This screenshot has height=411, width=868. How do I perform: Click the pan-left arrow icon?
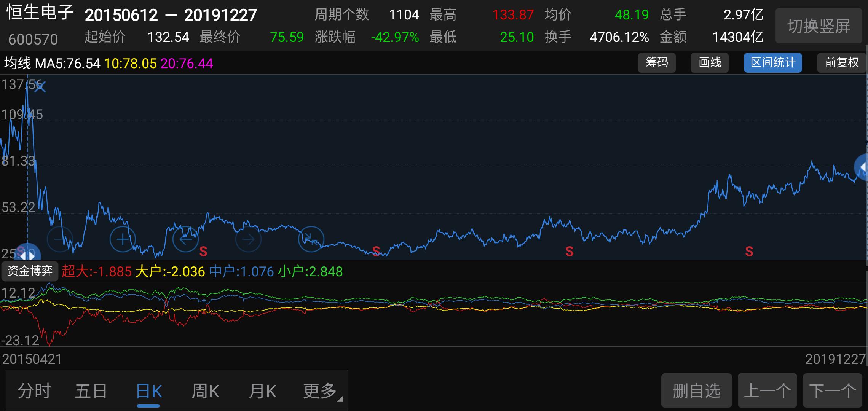185,239
